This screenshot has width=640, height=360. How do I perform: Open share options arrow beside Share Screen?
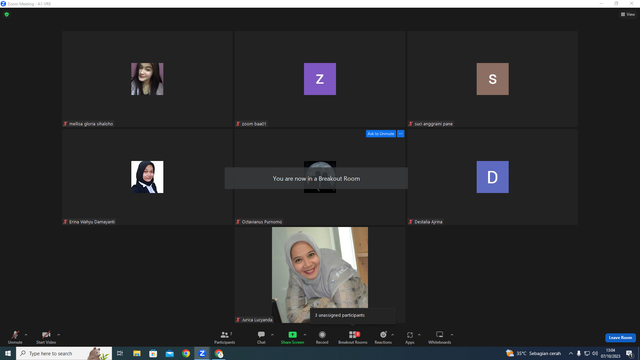coord(305,335)
